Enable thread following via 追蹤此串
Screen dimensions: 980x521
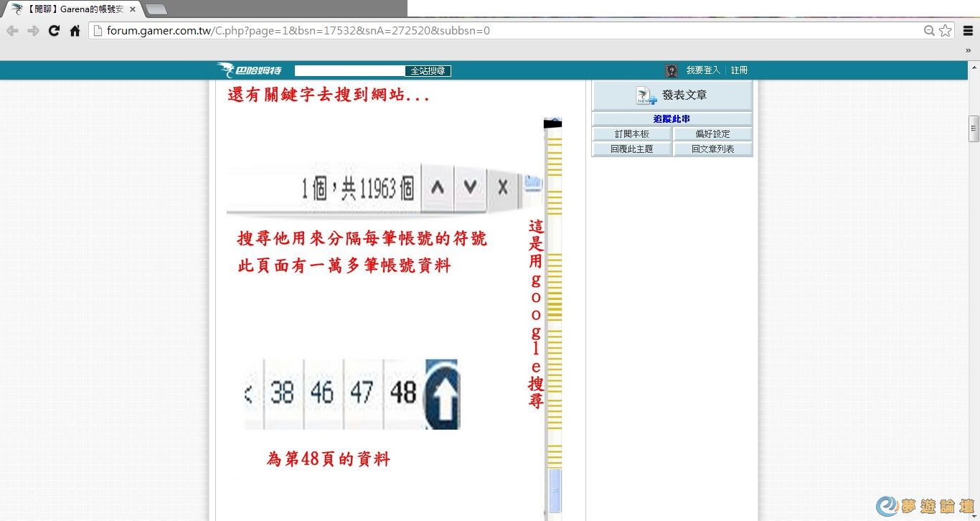672,118
